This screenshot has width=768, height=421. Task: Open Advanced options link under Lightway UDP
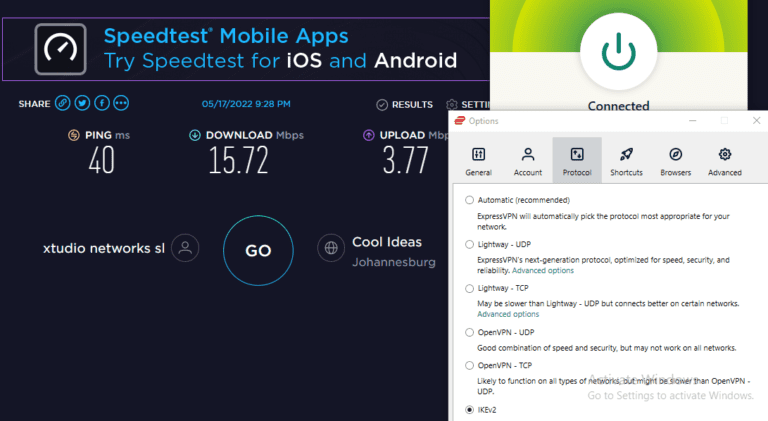(x=543, y=270)
